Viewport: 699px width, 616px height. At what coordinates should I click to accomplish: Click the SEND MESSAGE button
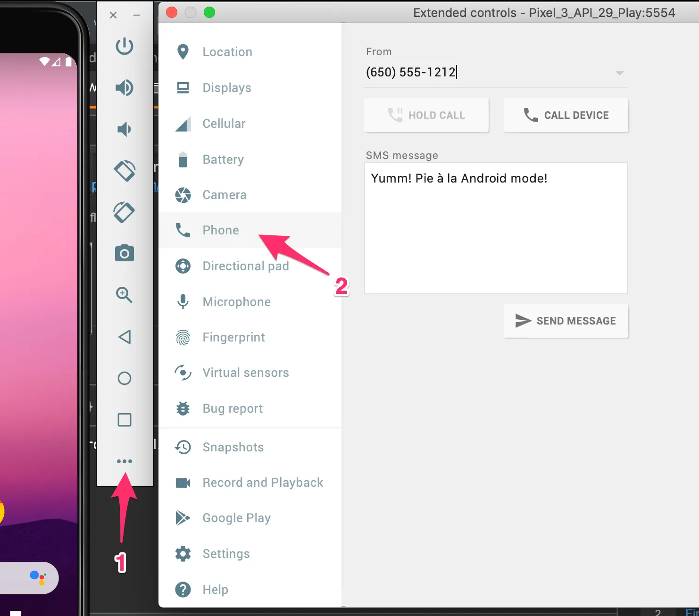tap(566, 321)
